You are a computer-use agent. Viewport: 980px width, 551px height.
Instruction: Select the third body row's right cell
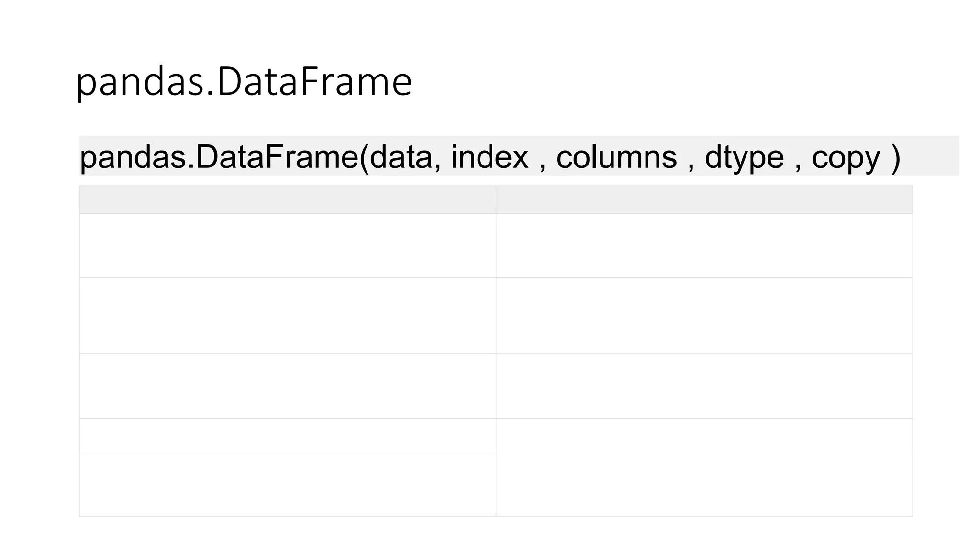tap(704, 386)
